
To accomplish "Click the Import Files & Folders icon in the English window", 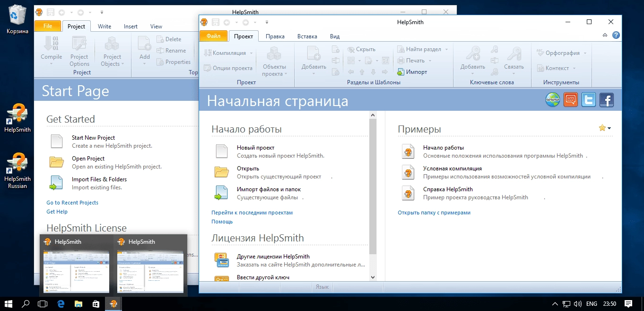I will [x=57, y=183].
